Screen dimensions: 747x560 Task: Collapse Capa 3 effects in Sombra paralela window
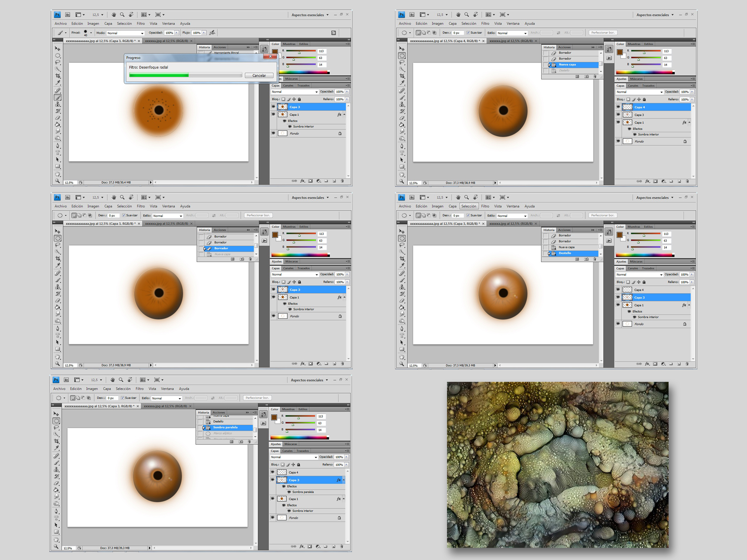[x=343, y=480]
